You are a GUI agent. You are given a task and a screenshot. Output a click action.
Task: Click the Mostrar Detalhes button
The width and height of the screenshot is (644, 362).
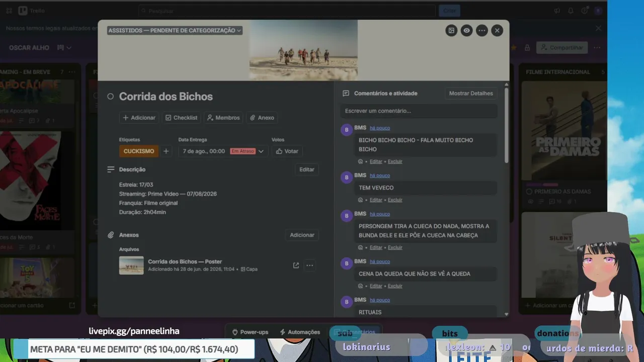471,94
